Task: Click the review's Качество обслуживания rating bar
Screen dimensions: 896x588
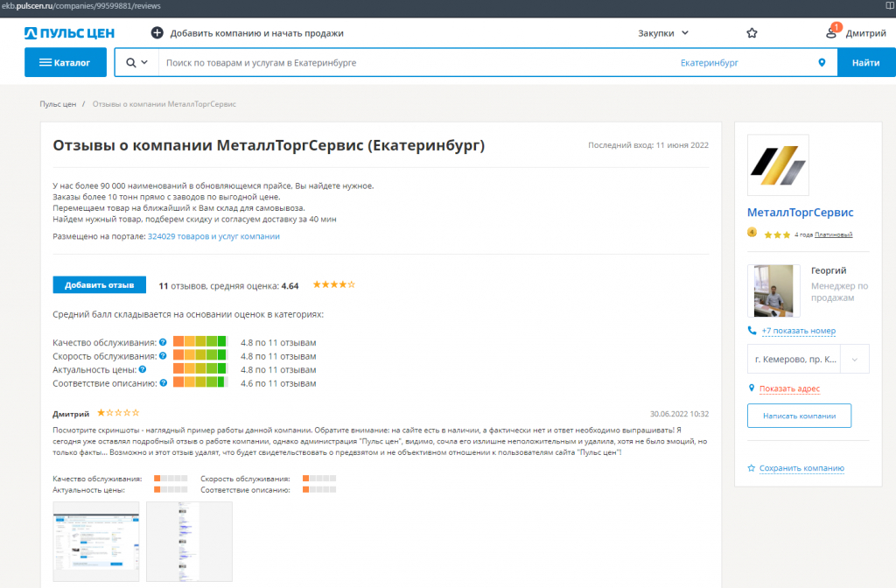Action: 171,479
